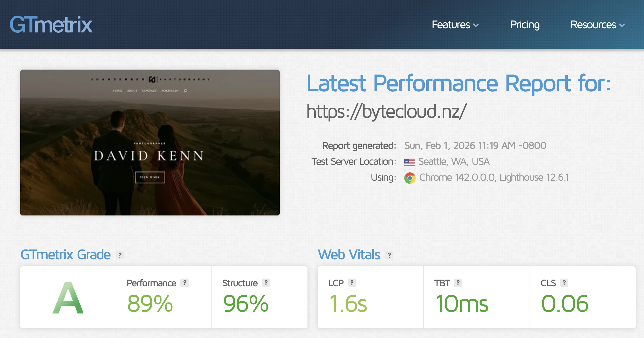Open the Web Vitals question mark icon
This screenshot has height=338, width=644.
point(389,255)
